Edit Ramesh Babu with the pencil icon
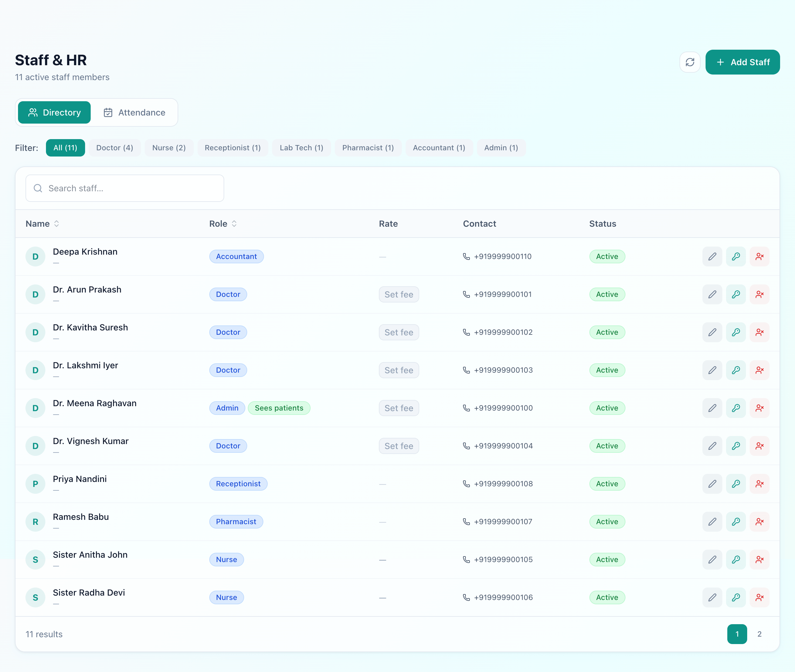 point(712,521)
